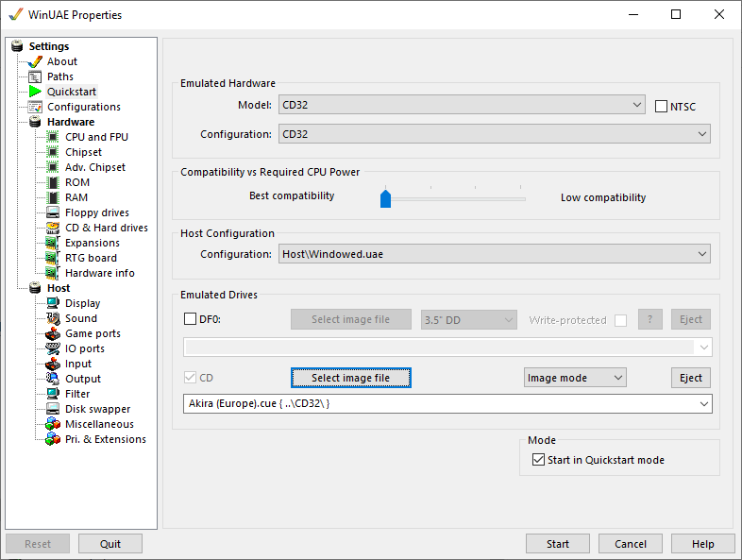
Task: Click the RAM chip icon
Action: 53,197
